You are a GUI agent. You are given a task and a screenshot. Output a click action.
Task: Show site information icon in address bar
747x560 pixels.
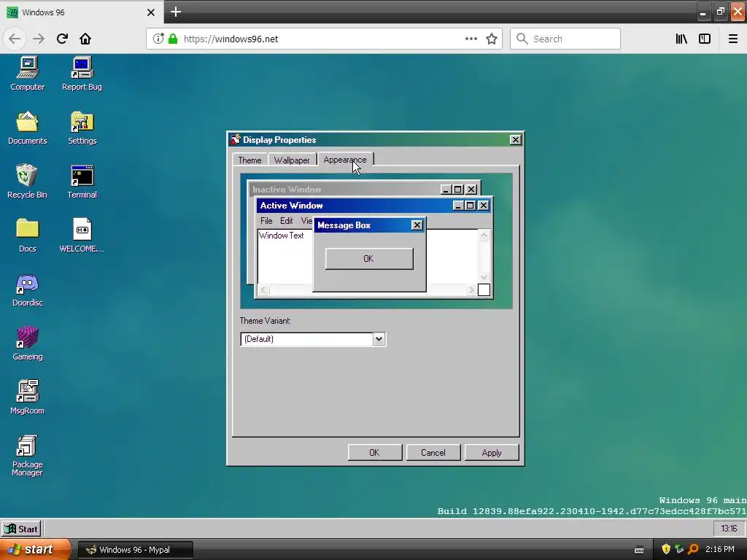(x=158, y=39)
